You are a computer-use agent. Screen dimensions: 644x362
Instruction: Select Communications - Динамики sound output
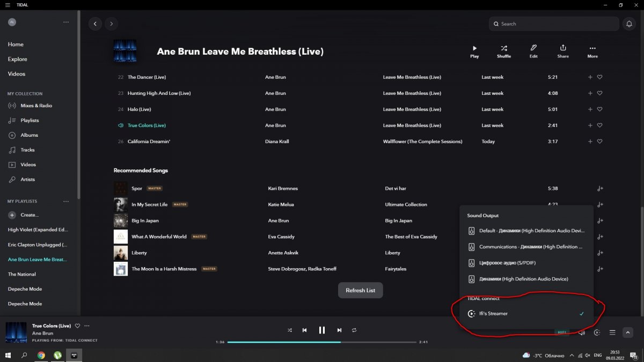(526, 247)
